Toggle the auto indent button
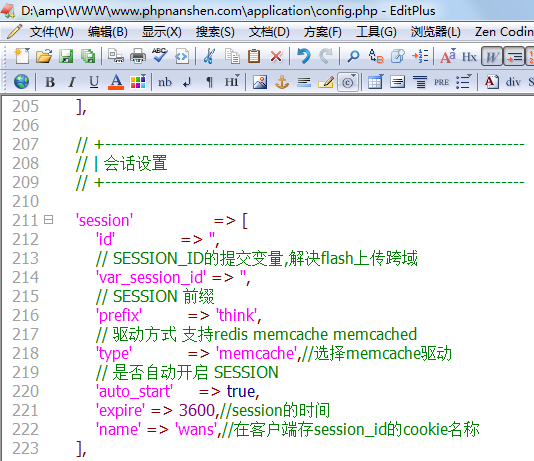534x461 pixels. [x=514, y=57]
